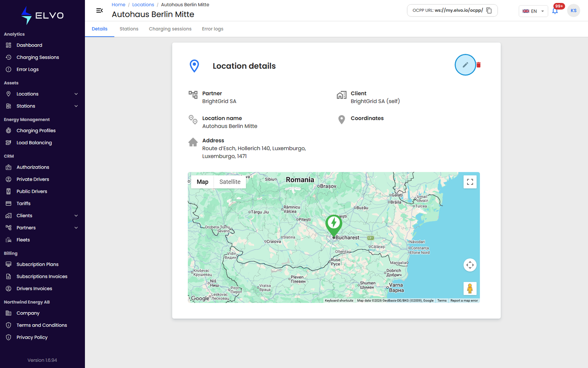The image size is (588, 368).
Task: Switch to the Stations tab
Action: click(x=129, y=29)
